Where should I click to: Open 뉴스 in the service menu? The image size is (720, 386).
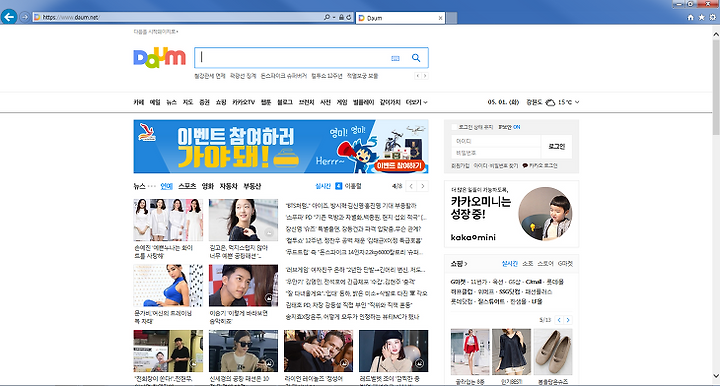tap(171, 102)
